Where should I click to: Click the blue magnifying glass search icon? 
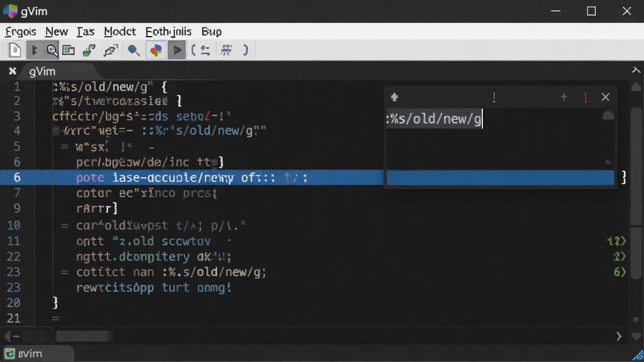point(133,50)
